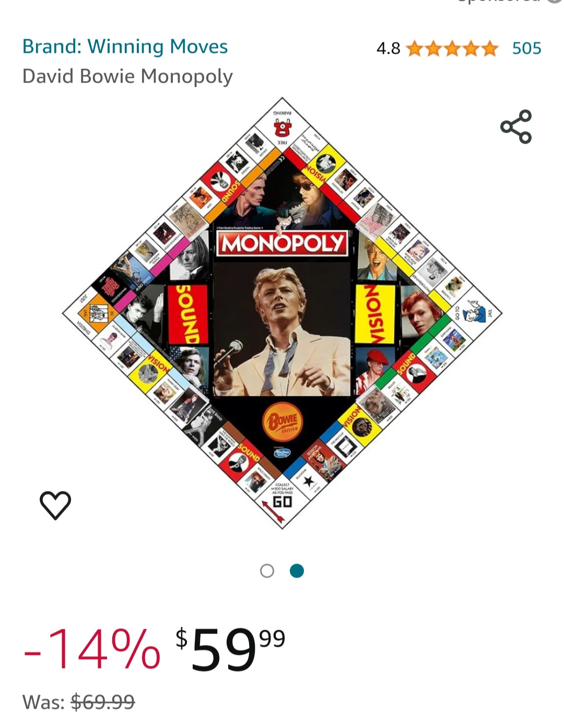This screenshot has width=564, height=728.
Task: Click the $59.99 current price
Action: 230,650
